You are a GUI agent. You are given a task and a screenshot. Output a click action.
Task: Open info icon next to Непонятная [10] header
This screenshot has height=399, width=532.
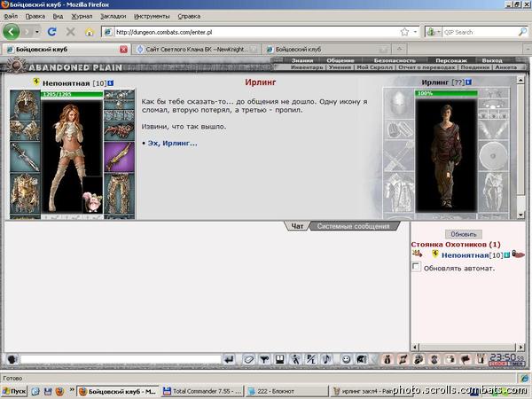[111, 82]
